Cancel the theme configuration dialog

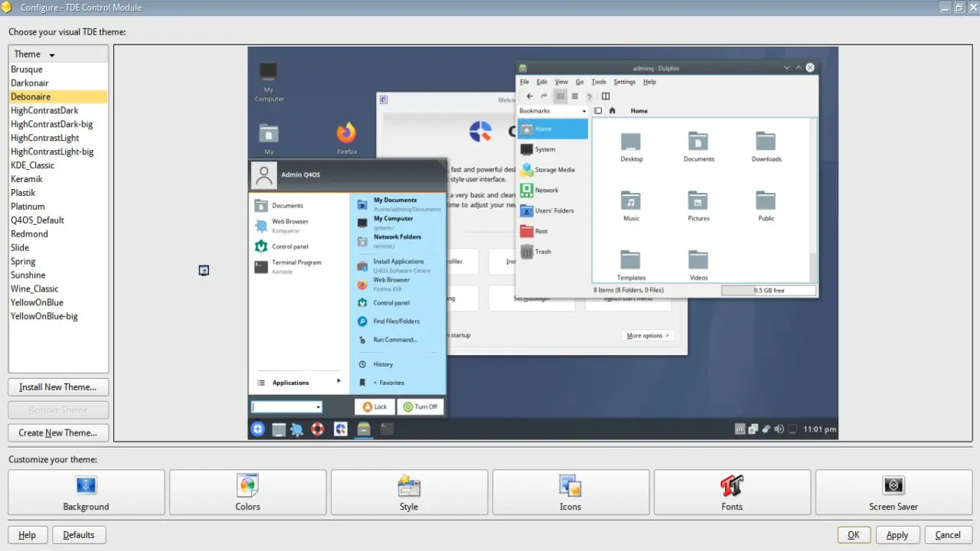coord(948,535)
